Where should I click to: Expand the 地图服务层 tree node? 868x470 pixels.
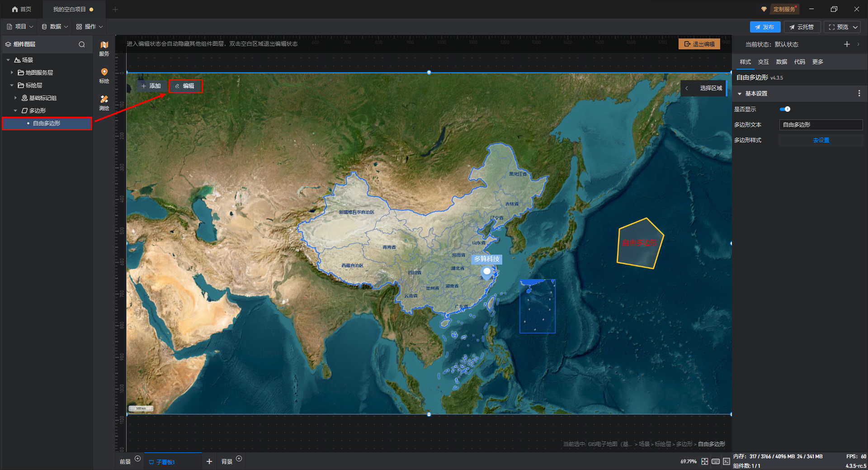12,72
